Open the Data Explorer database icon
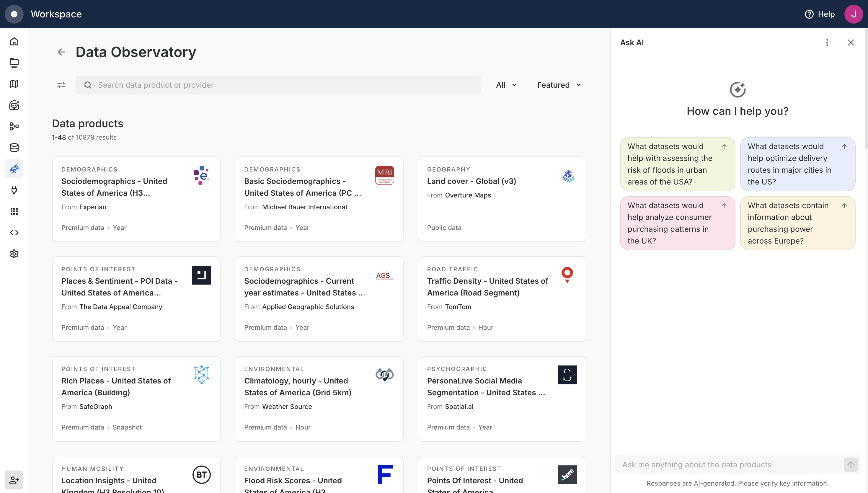 point(14,148)
